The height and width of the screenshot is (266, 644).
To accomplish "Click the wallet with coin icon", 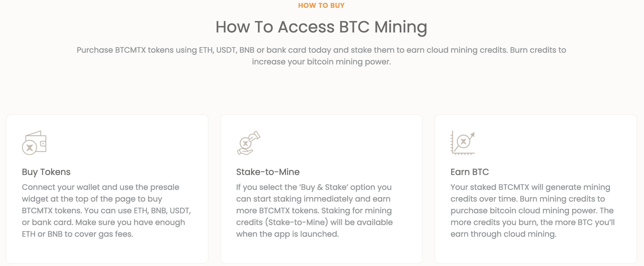I will click(34, 143).
